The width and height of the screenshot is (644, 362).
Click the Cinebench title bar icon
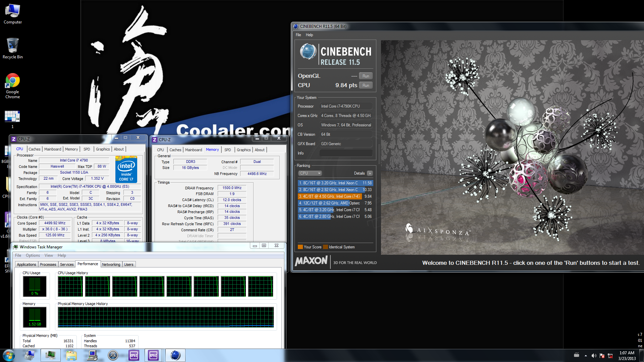[296, 26]
